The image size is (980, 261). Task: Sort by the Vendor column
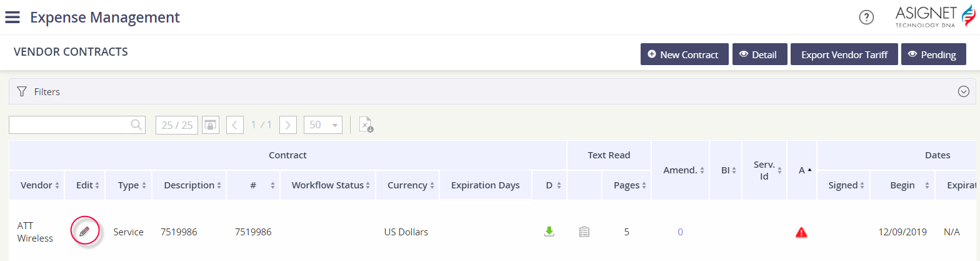pos(40,185)
